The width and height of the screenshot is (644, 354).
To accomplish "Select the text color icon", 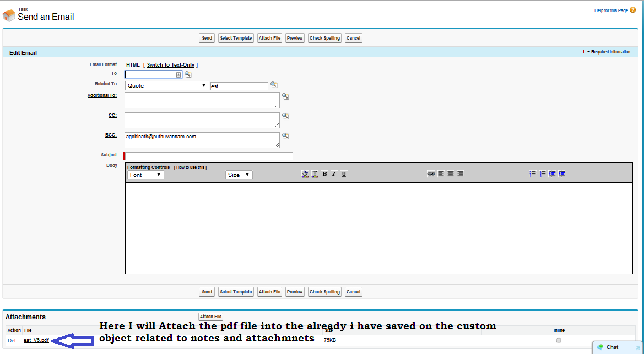I will tap(315, 174).
